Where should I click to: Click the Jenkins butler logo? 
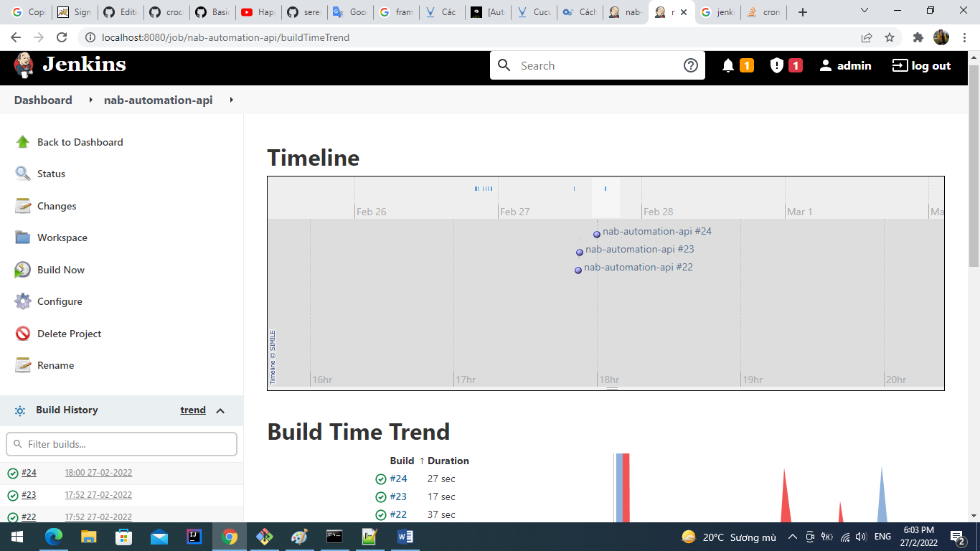click(x=24, y=65)
